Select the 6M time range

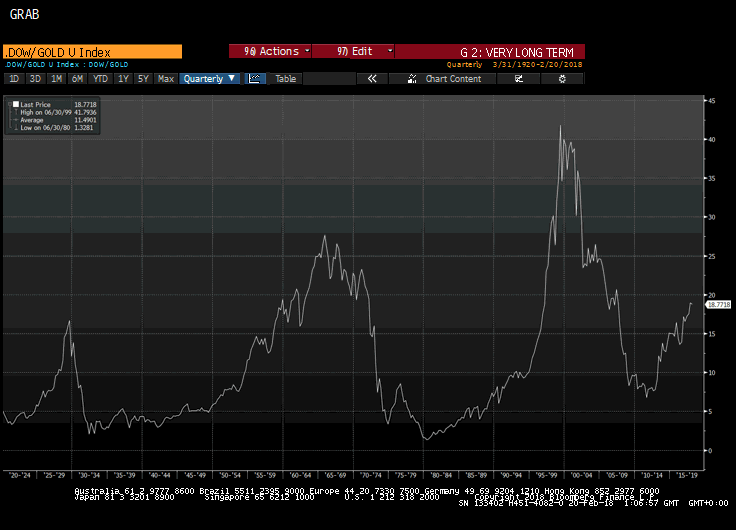[x=77, y=79]
